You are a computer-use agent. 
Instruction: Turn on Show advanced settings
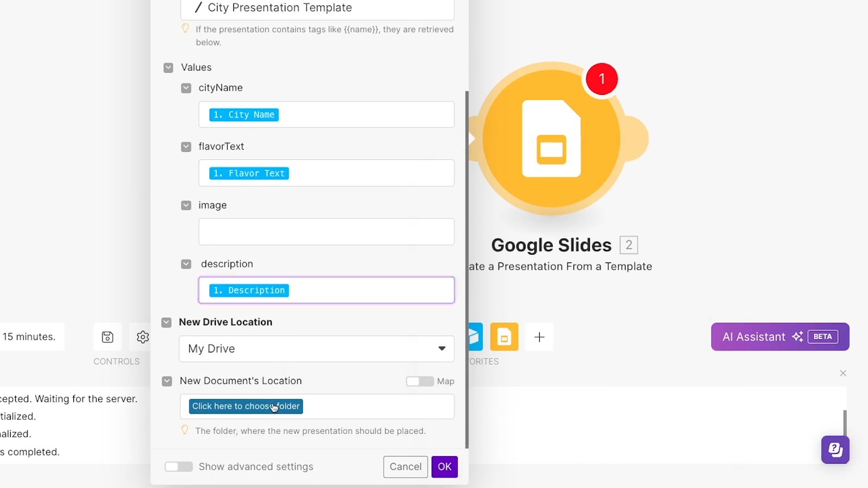178,467
